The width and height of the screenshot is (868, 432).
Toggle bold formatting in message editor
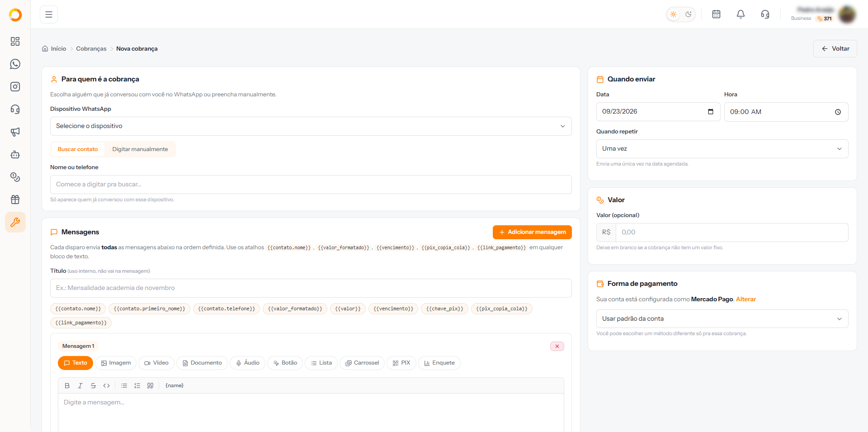[67, 386]
